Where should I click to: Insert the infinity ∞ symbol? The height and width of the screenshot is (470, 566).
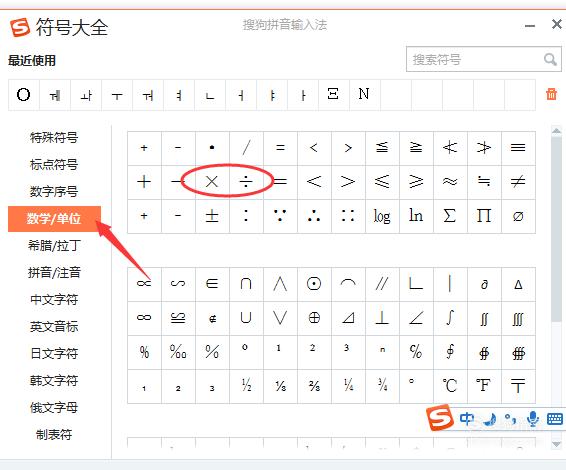(x=144, y=318)
